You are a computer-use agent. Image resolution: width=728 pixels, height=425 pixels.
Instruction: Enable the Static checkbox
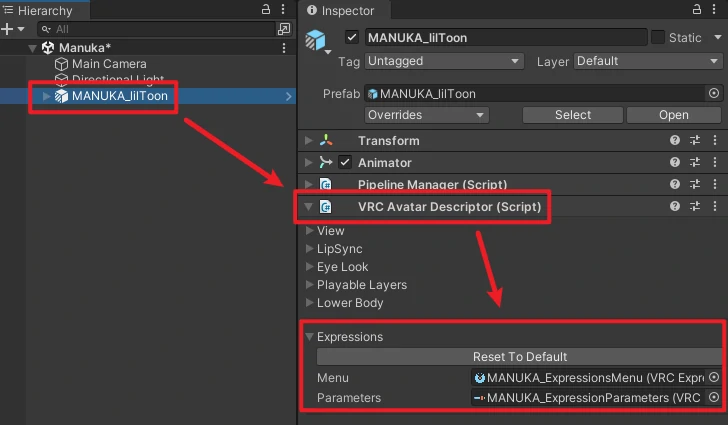tap(658, 37)
